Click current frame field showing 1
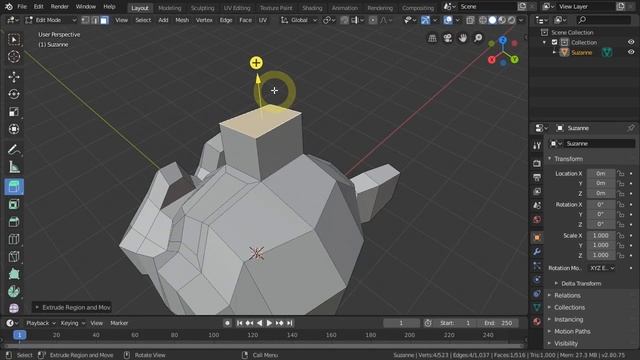The height and width of the screenshot is (360, 640). (401, 323)
